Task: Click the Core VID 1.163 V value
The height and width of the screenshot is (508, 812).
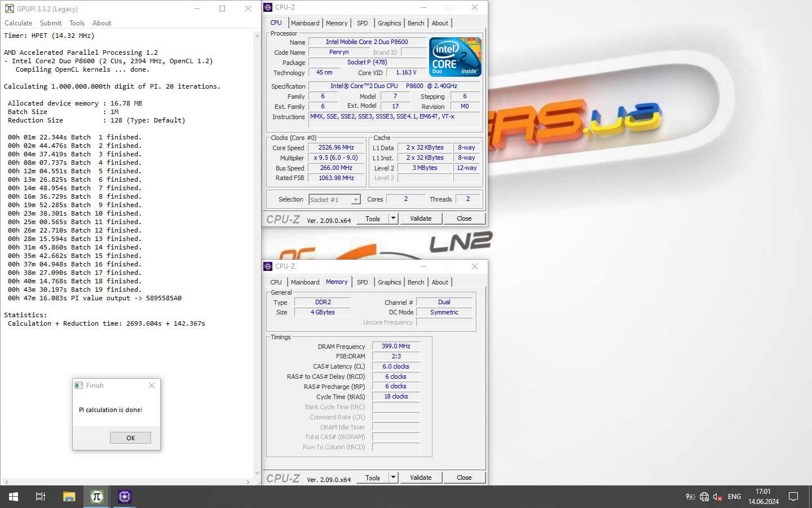Action: tap(406, 73)
